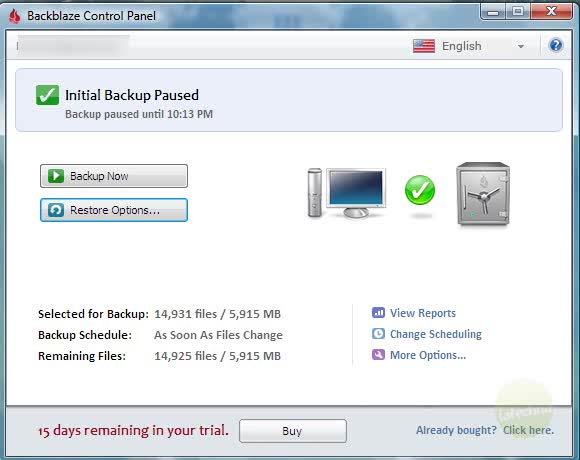Click the gray safe vault image
580x460 pixels.
(x=483, y=194)
